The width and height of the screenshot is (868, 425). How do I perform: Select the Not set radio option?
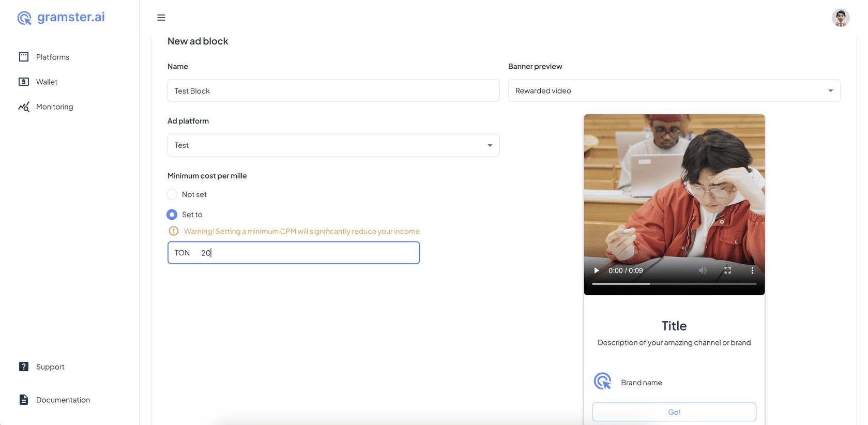pos(172,194)
